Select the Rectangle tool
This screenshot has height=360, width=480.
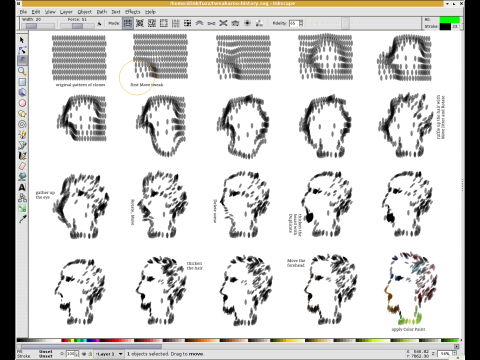(22, 82)
